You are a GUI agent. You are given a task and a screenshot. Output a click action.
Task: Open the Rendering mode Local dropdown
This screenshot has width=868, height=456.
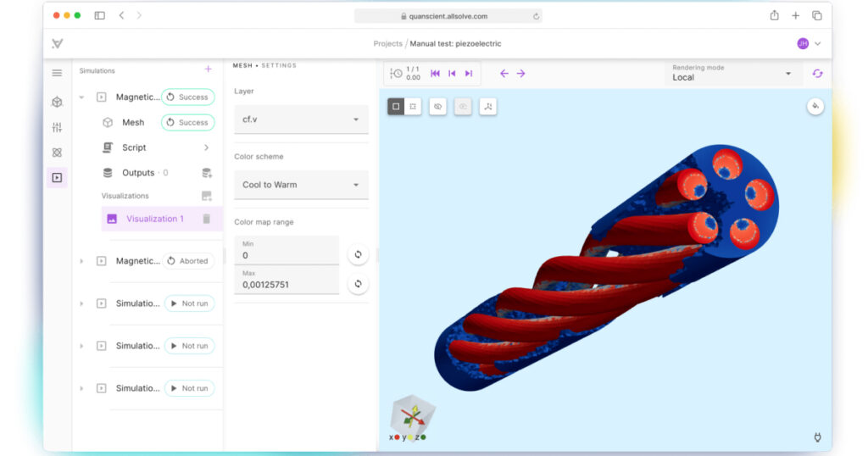tap(732, 74)
